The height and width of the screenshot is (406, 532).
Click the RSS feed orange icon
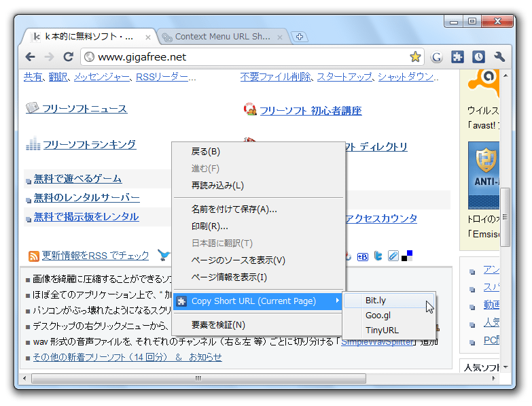point(33,256)
